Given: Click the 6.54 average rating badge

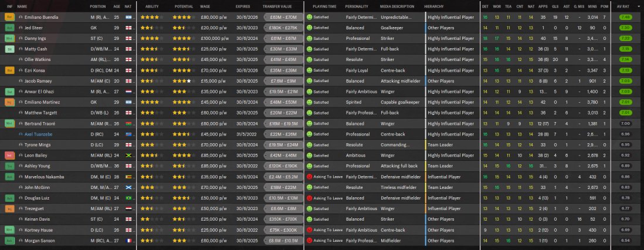Looking at the screenshot, I should pos(626,241).
